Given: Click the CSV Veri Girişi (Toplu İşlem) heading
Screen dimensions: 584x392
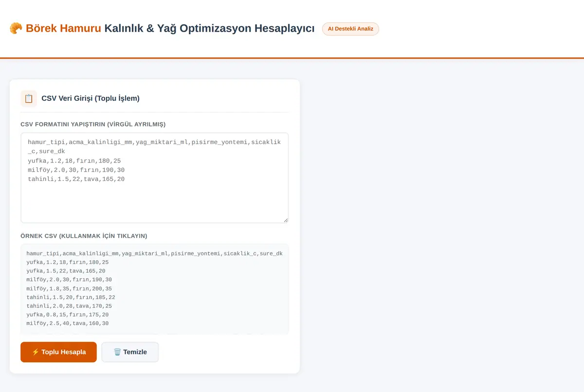Looking at the screenshot, I should coord(91,98).
